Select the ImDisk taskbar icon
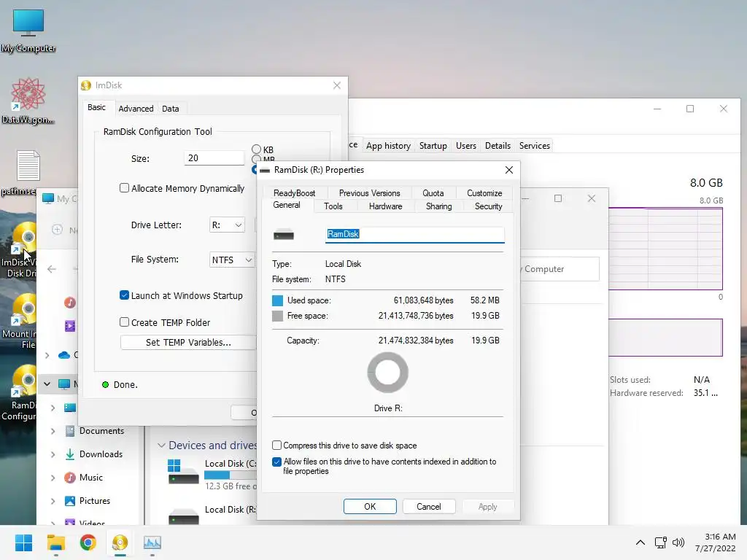This screenshot has width=747, height=560. (120, 542)
